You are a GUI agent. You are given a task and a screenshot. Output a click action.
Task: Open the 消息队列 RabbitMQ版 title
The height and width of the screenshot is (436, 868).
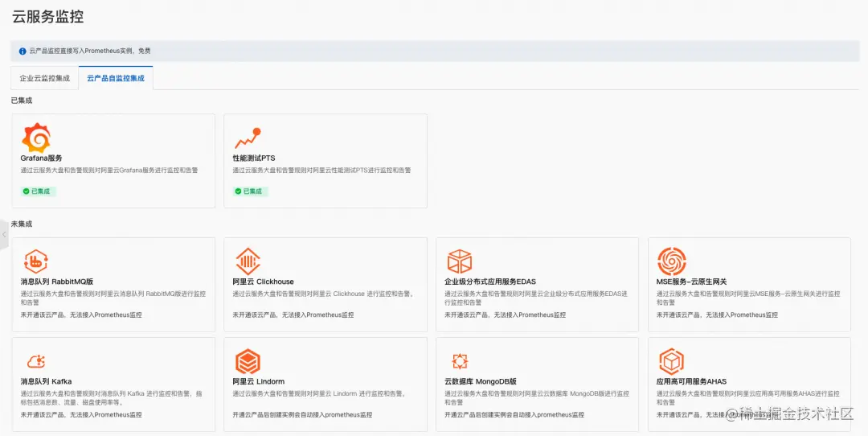57,282
